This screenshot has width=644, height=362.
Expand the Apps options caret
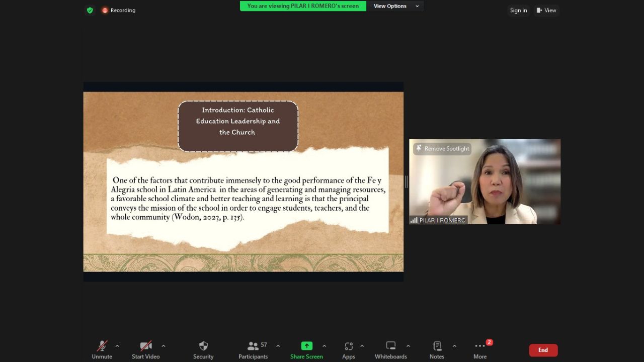pos(362,346)
